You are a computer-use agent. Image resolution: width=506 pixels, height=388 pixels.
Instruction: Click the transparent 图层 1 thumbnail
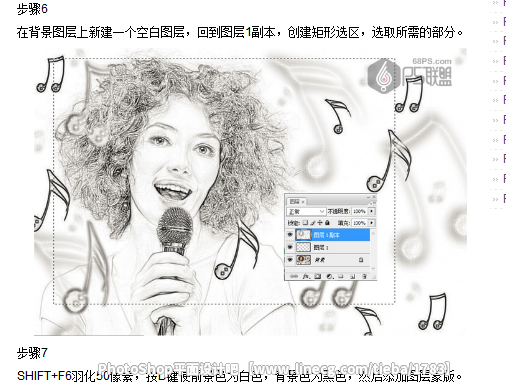pyautogui.click(x=303, y=247)
